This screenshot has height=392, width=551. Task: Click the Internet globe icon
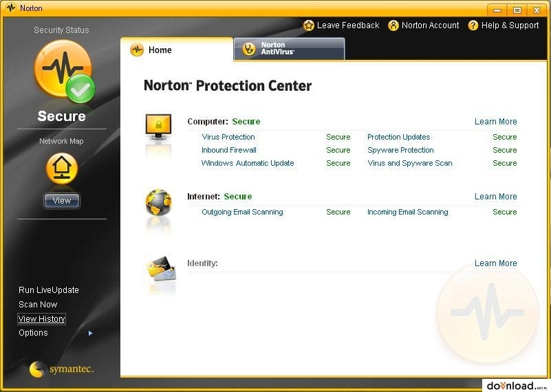[158, 202]
